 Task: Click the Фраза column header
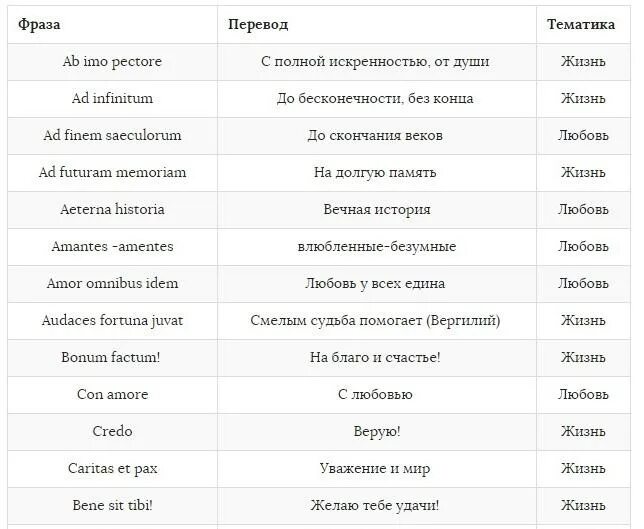39,25
